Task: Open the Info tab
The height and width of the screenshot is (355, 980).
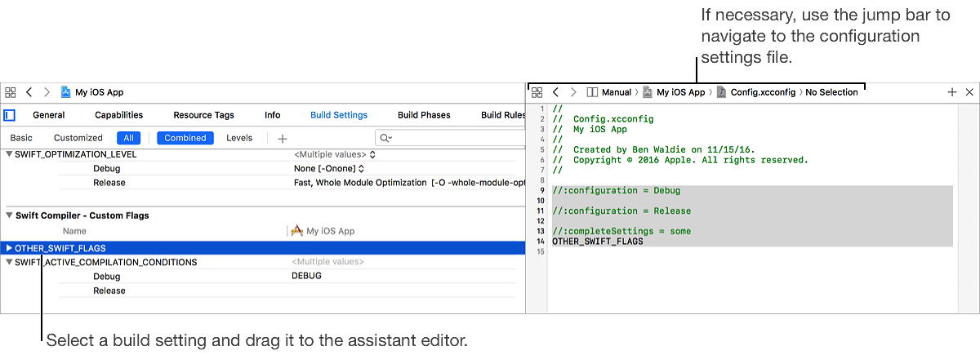Action: pos(273,115)
